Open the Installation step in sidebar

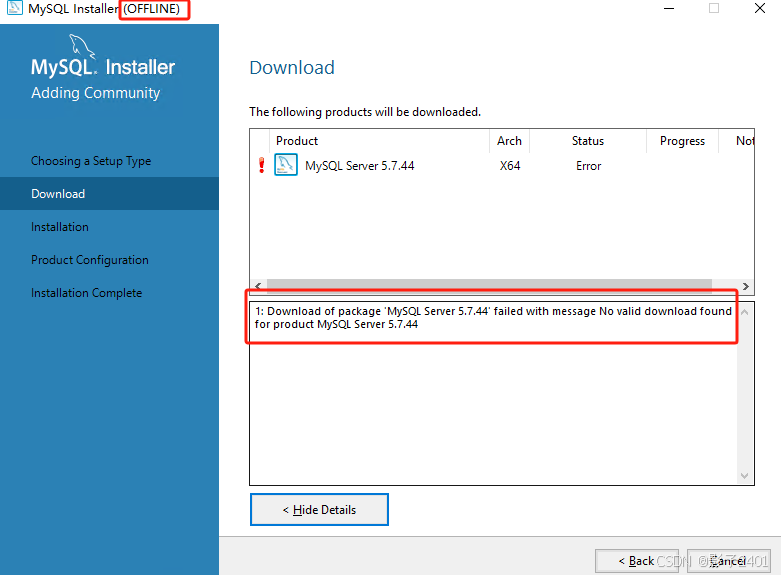pyautogui.click(x=60, y=227)
